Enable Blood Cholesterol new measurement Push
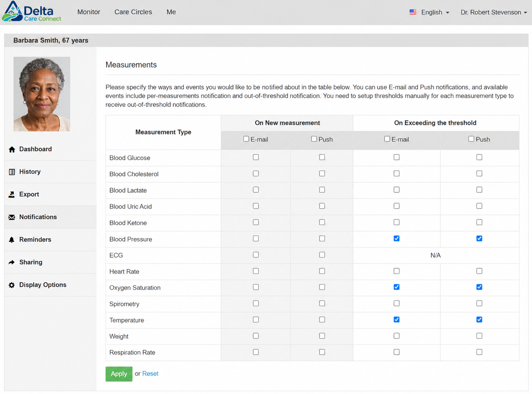Image resolution: width=532 pixels, height=394 pixels. click(322, 174)
